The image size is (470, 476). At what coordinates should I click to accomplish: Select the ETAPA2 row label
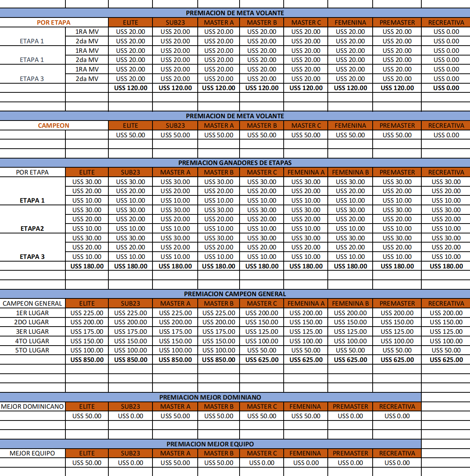click(x=32, y=228)
